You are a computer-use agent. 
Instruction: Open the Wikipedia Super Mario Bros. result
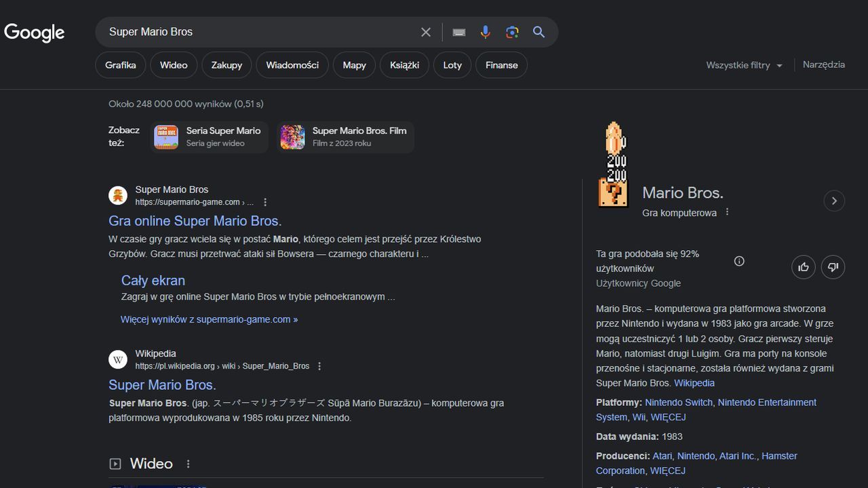click(x=162, y=385)
